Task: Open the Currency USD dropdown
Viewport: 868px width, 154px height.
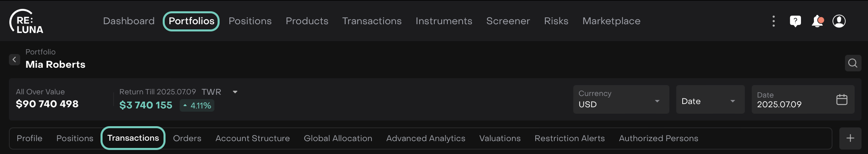Action: (621, 99)
